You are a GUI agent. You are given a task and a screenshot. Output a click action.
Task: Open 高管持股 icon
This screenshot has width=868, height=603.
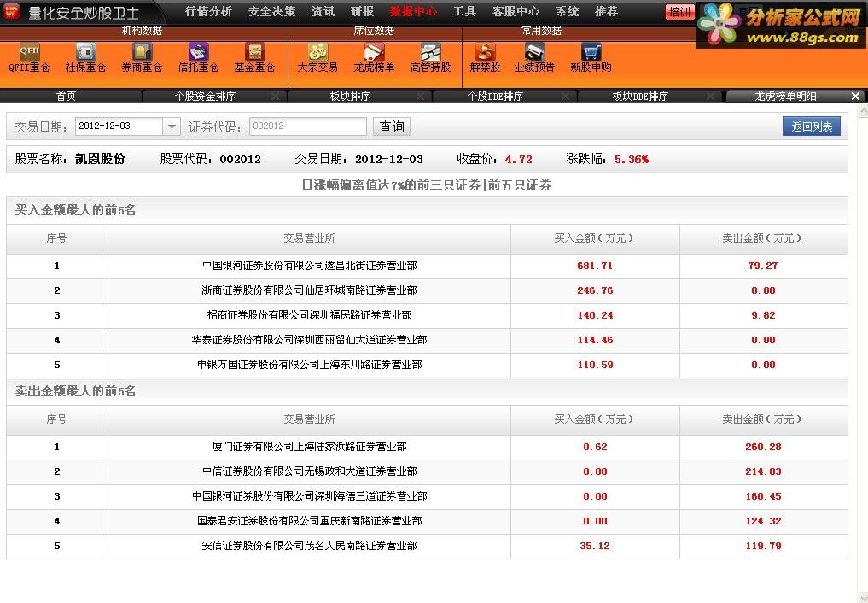click(430, 57)
